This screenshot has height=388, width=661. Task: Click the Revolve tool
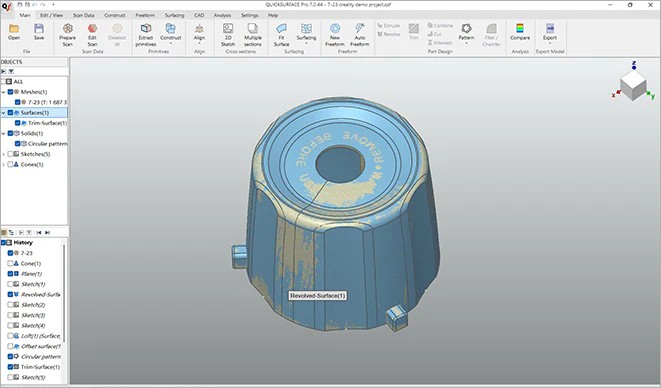[388, 34]
